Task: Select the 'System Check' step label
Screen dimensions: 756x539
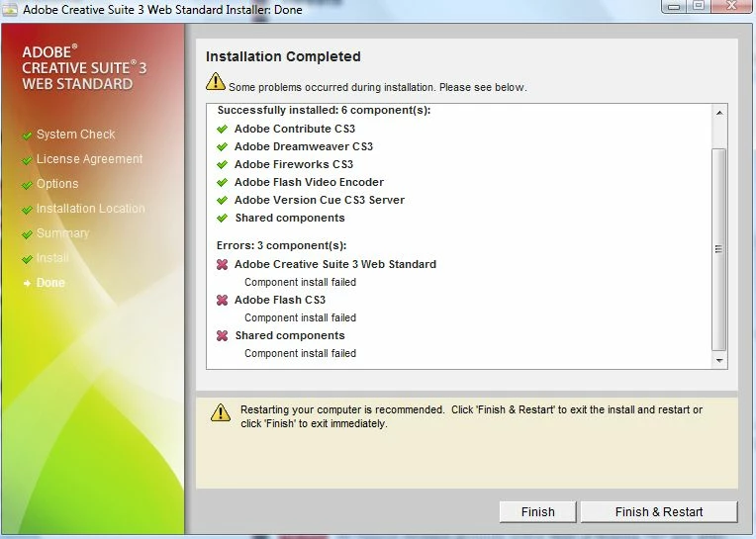Action: click(75, 135)
